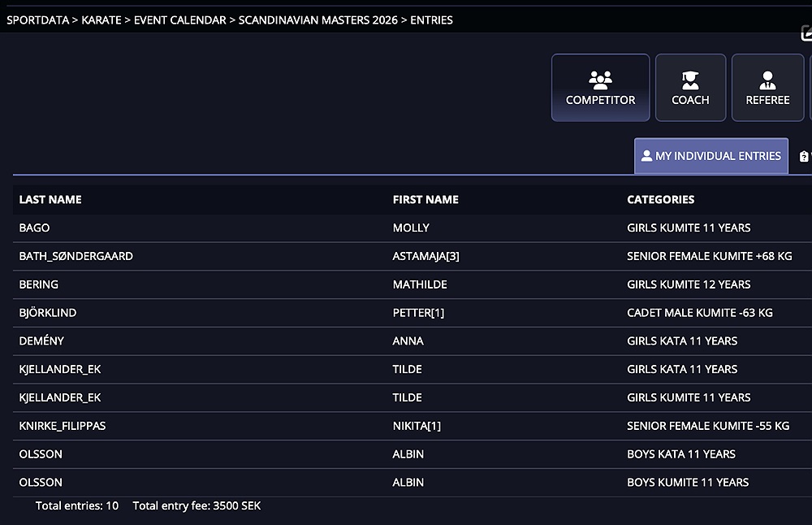Sort by the First Name column header

(x=425, y=199)
